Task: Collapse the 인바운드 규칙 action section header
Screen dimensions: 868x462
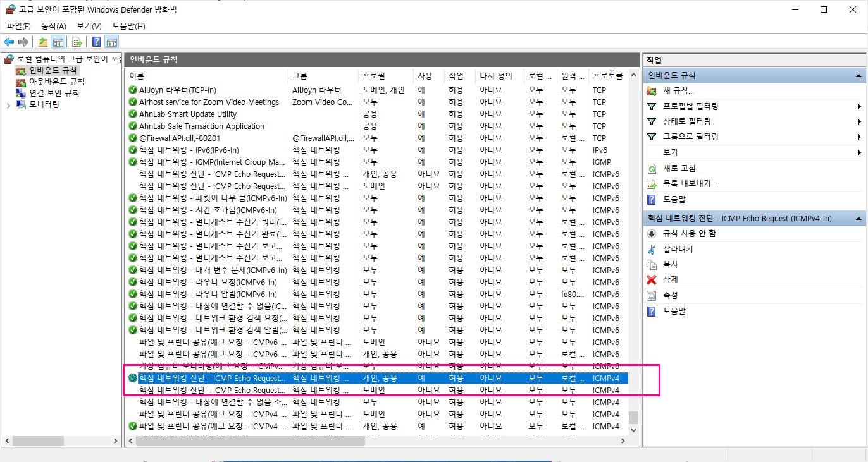Action: pyautogui.click(x=859, y=75)
